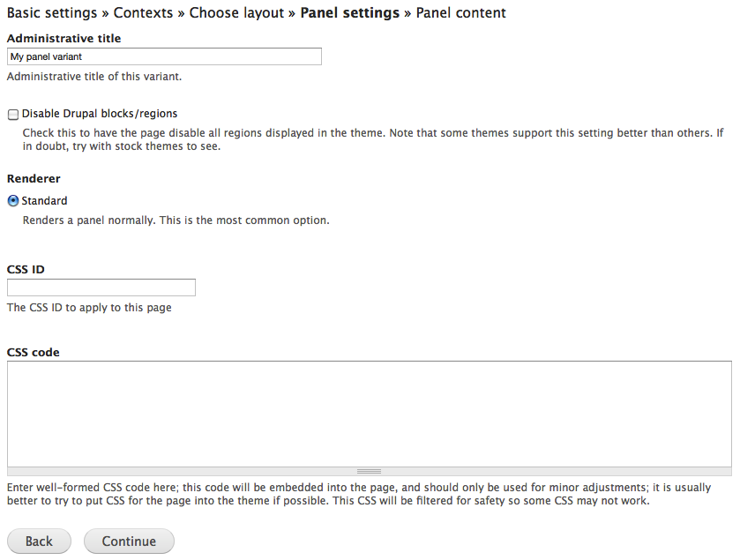Switch to the Panel content step
Viewport: 740px width, 560px height.
pyautogui.click(x=460, y=13)
